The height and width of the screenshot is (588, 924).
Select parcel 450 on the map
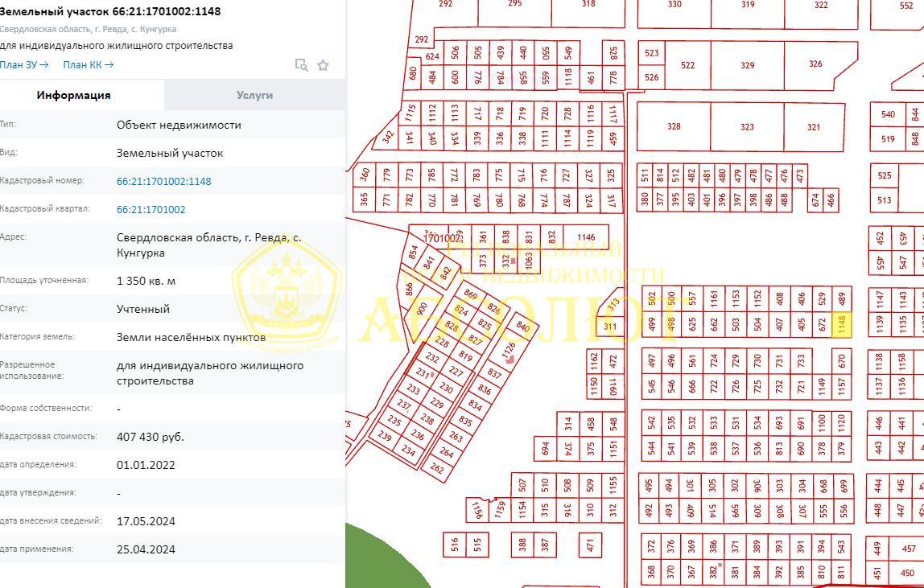(x=908, y=573)
